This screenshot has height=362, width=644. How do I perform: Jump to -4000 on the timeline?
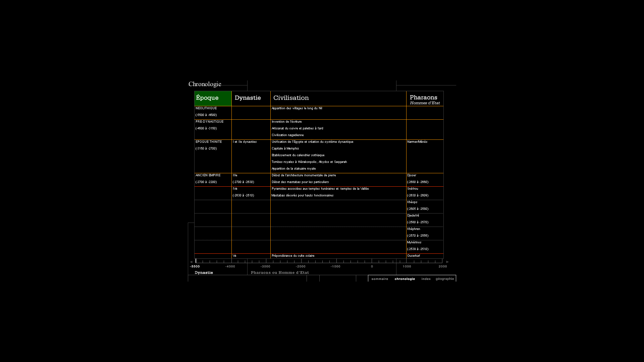pos(230,266)
